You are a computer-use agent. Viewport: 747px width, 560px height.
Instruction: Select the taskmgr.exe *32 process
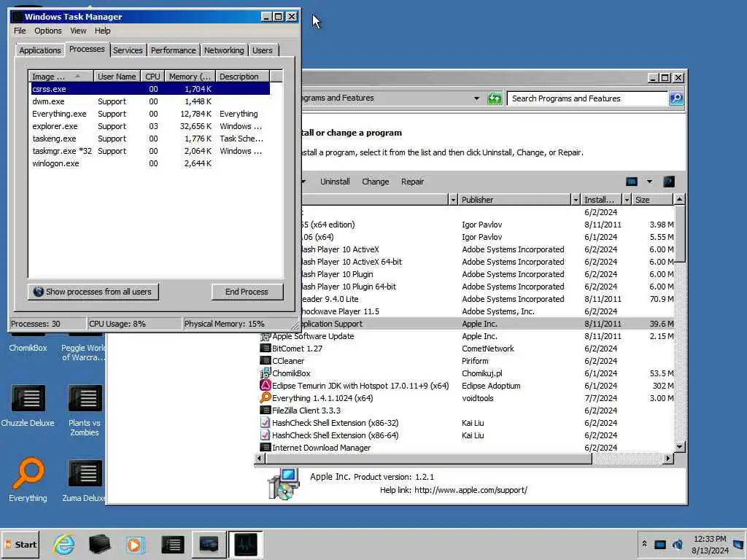tap(150, 151)
